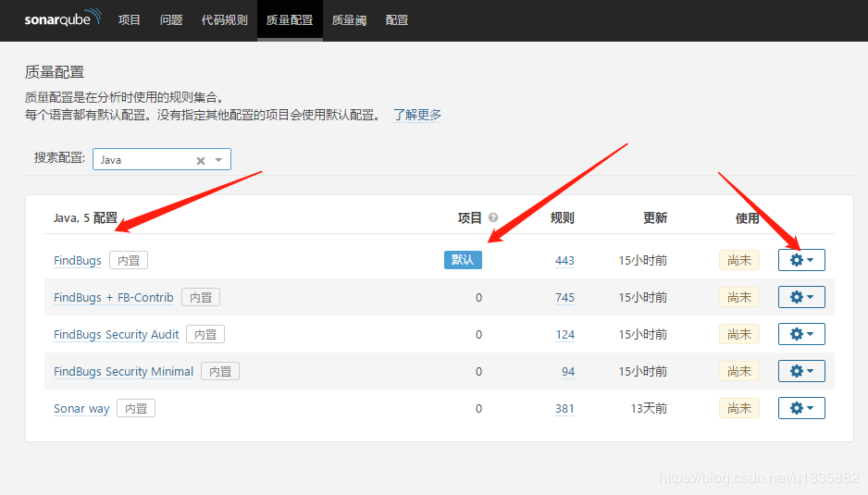View the 745 rules link
868x495 pixels.
pos(564,297)
